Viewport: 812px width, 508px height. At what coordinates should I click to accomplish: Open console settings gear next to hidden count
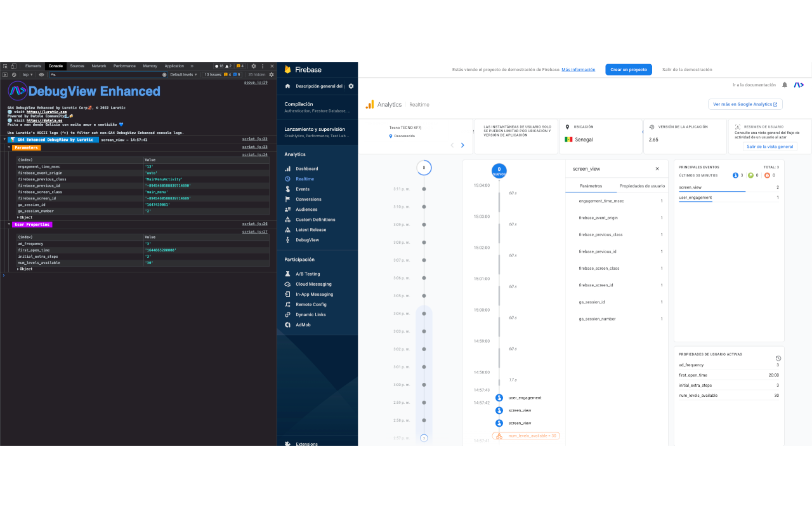click(272, 74)
